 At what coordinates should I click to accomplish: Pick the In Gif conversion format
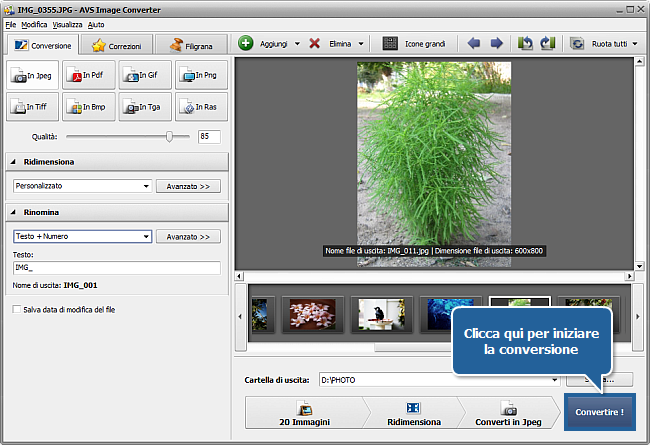pos(144,75)
